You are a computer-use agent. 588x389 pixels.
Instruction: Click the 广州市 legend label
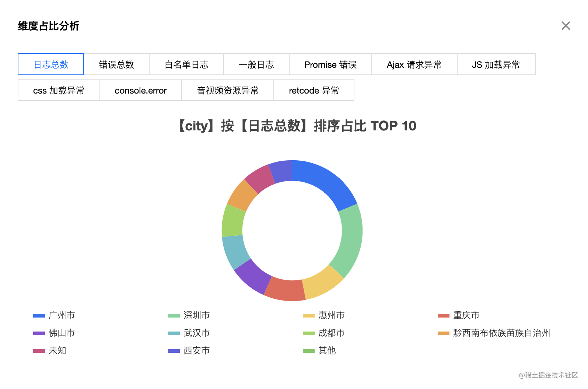point(62,315)
